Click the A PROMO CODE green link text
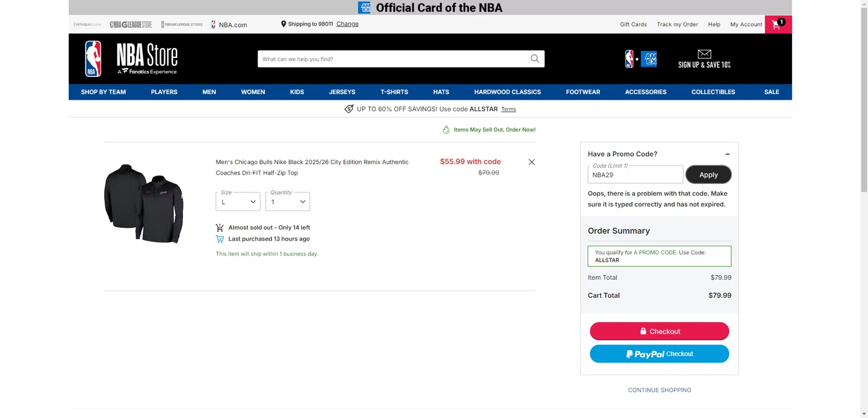This screenshot has width=868, height=418. [654, 253]
